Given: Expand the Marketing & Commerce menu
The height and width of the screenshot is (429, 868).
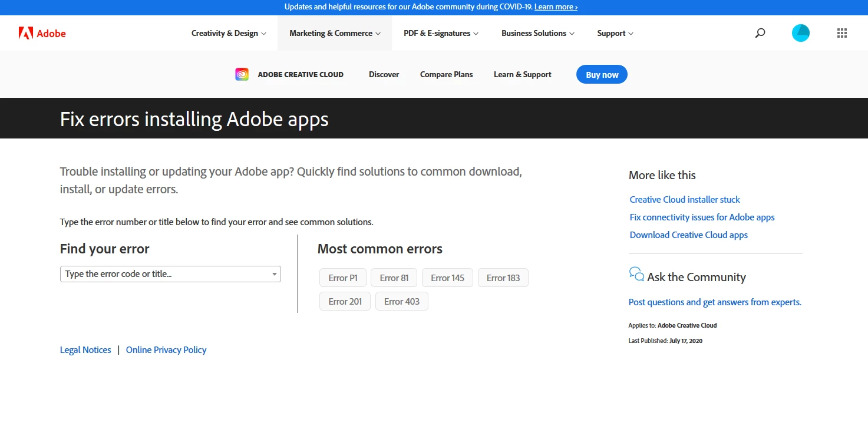Looking at the screenshot, I should point(335,34).
